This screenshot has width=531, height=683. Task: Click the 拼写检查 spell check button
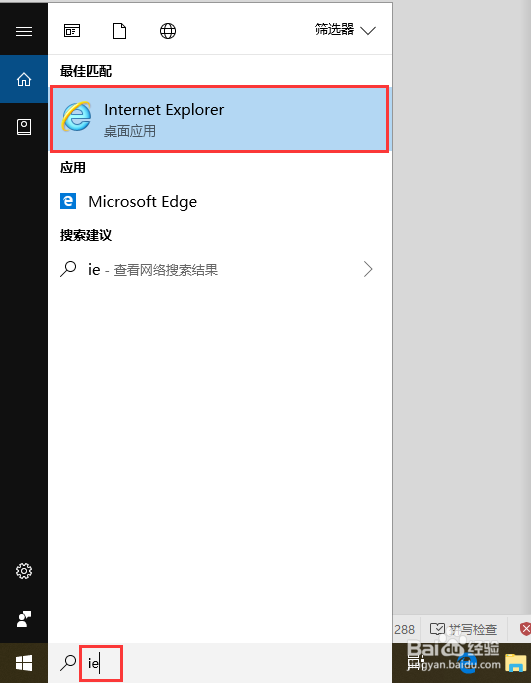point(463,629)
